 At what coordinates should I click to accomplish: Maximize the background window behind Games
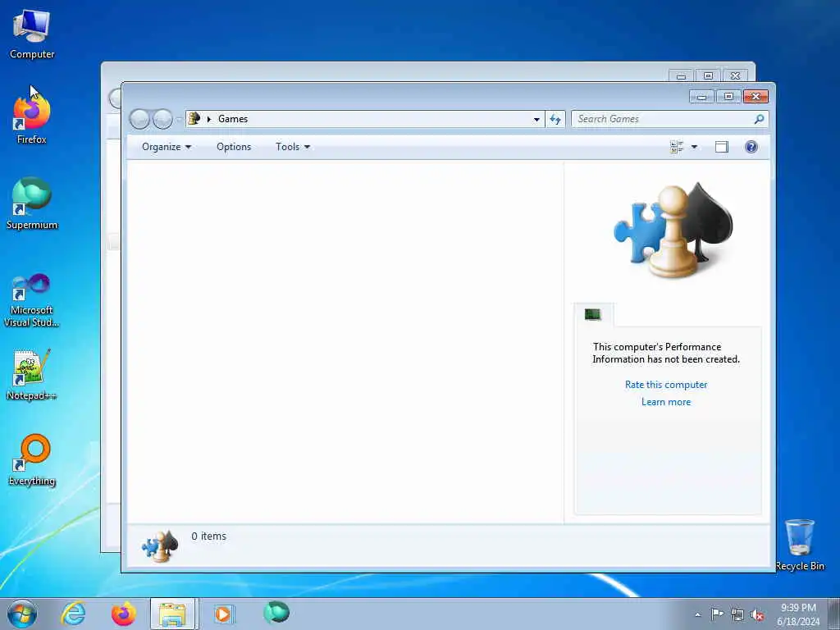(x=708, y=75)
